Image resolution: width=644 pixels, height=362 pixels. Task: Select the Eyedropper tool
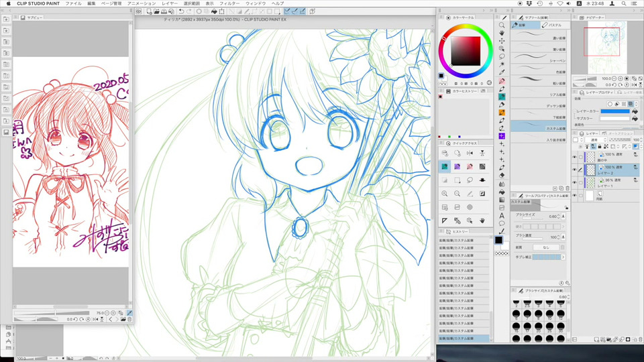pyautogui.click(x=502, y=72)
